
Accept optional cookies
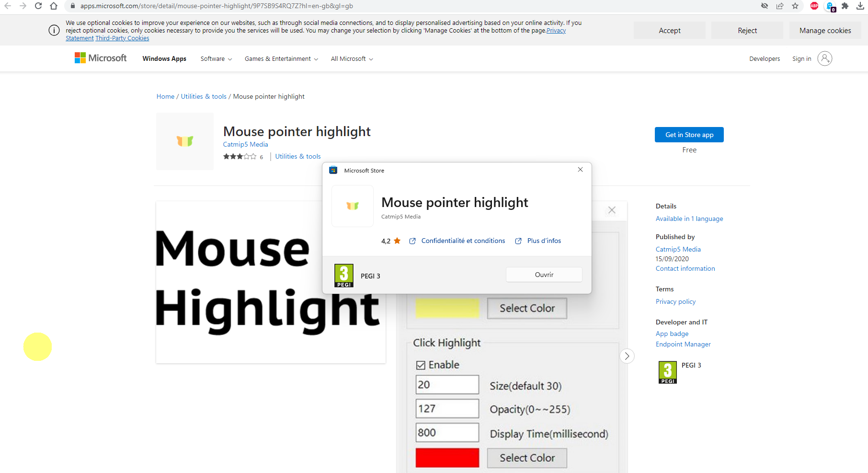point(670,30)
